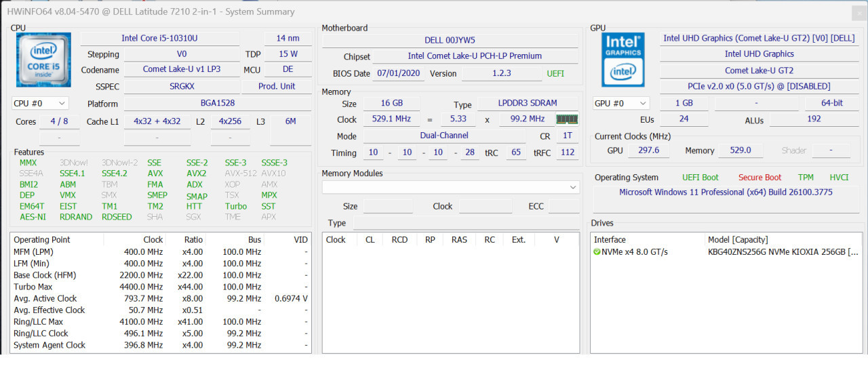Click the RDSEED feature flag
Screen dimensions: 868x389
coord(117,217)
